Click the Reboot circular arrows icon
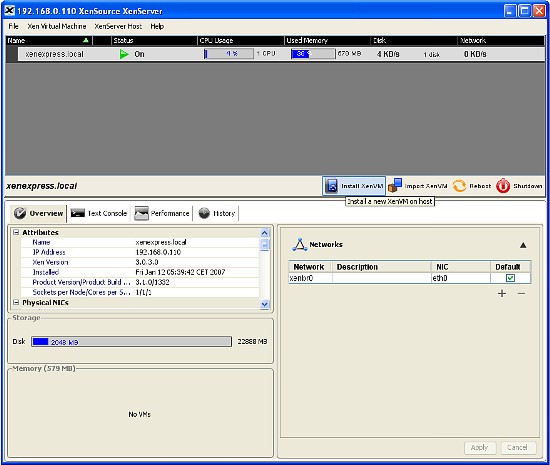The width and height of the screenshot is (550, 465). click(x=459, y=186)
